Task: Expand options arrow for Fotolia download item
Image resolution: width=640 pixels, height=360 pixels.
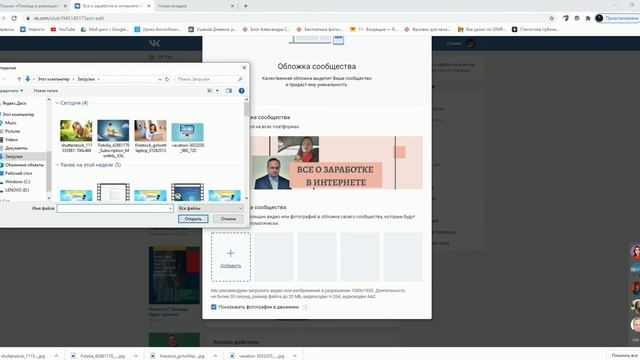Action: [x=136, y=356]
